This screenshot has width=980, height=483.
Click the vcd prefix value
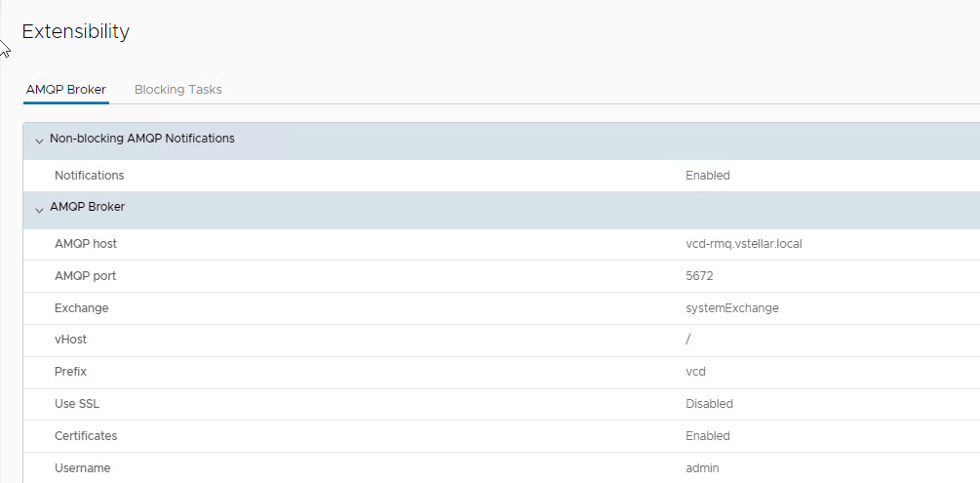[x=695, y=372]
